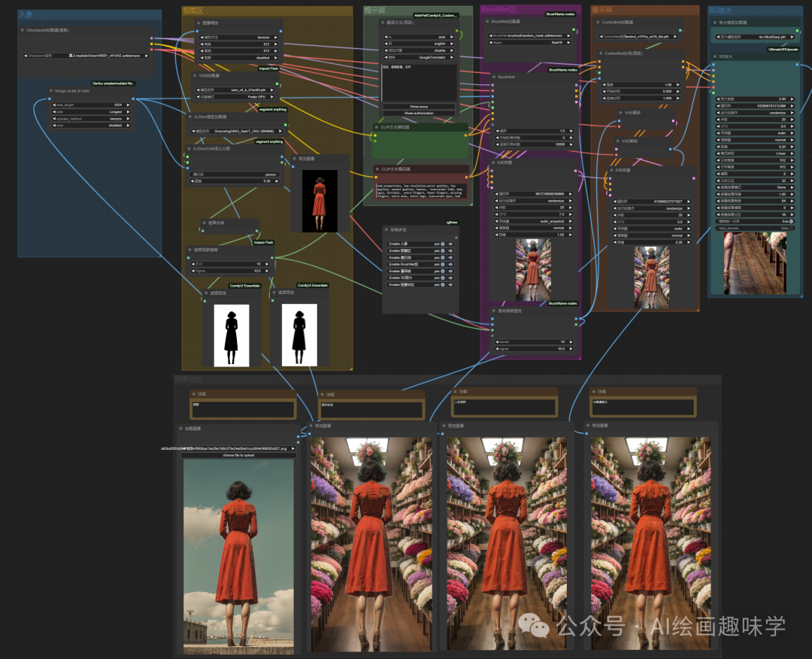Click arrow icon on Enable BrushNet区 row
Image resolution: width=812 pixels, height=659 pixels.
450,264
